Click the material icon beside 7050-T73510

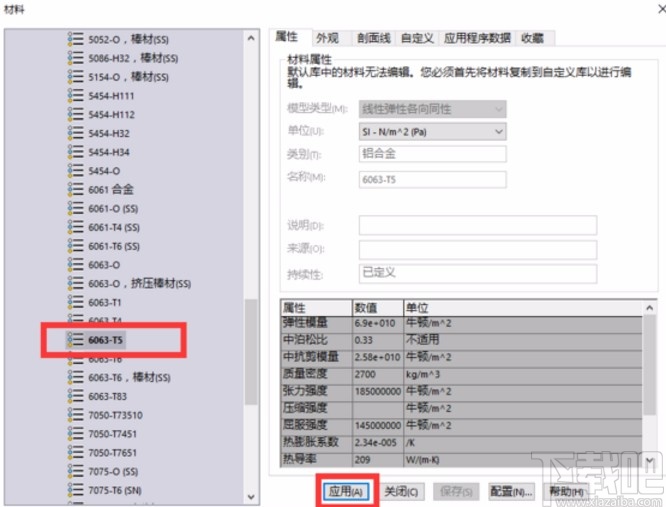tap(76, 415)
